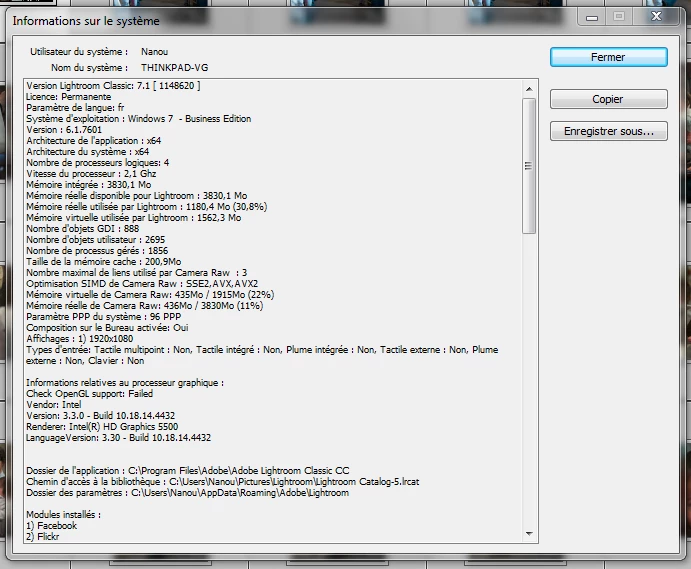691x569 pixels.
Task: Click the 'Nom du système :' label
Action: [89, 67]
